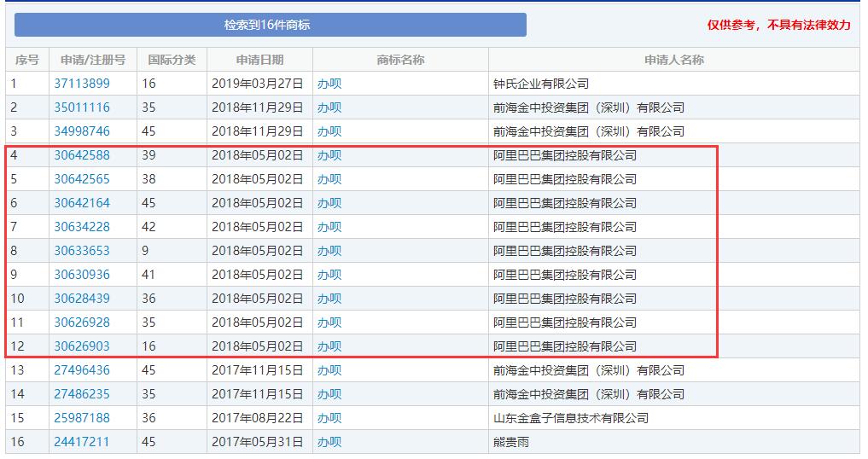Open registration number 35011116 link
Image resolution: width=868 pixels, height=459 pixels.
click(82, 107)
